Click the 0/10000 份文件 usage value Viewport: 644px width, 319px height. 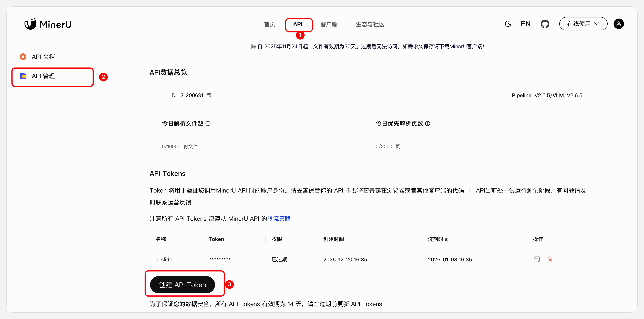pos(180,147)
